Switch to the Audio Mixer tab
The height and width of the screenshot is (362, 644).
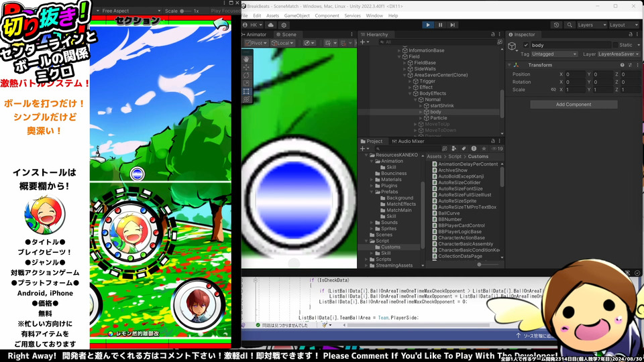coord(408,141)
